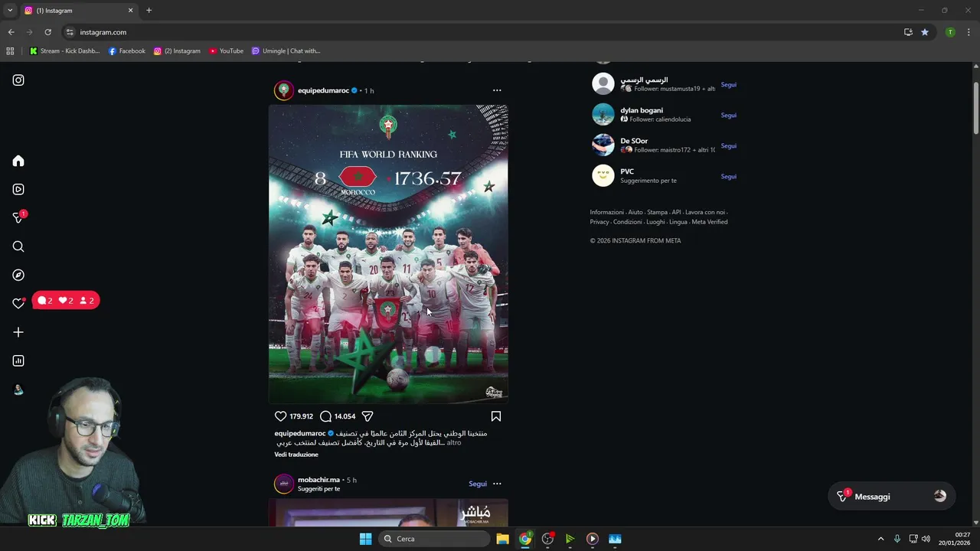The width and height of the screenshot is (980, 551).
Task: Close the Instagram tab
Action: click(130, 10)
